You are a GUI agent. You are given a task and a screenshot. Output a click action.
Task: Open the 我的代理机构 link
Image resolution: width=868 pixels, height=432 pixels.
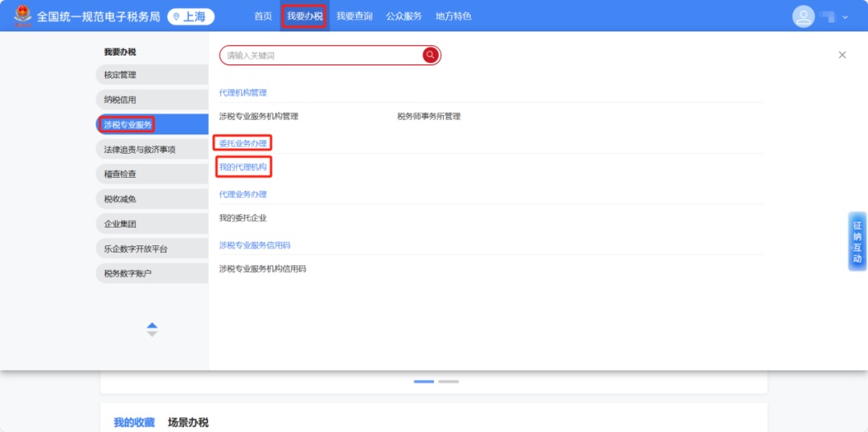tap(243, 167)
